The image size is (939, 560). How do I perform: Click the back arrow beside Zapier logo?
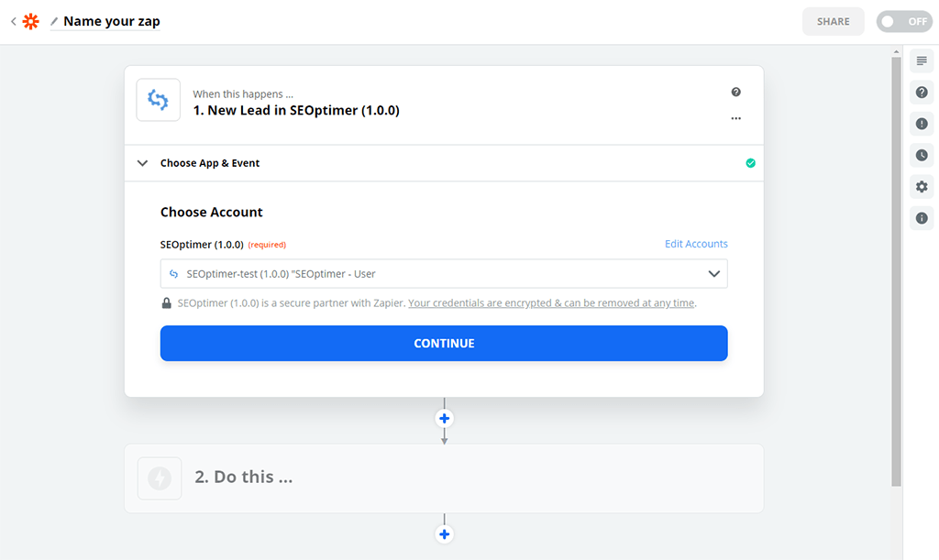click(x=13, y=21)
